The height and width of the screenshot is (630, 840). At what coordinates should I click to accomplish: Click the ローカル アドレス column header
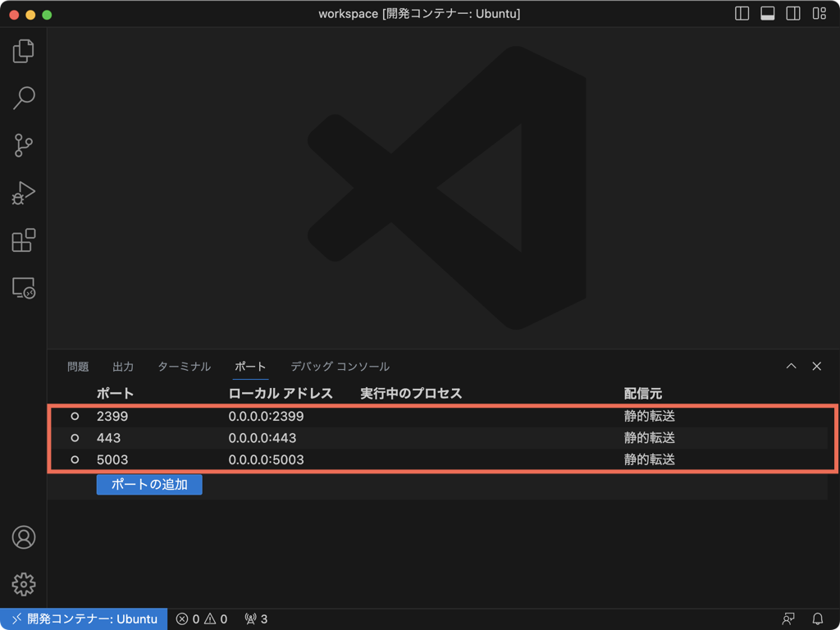pyautogui.click(x=281, y=394)
